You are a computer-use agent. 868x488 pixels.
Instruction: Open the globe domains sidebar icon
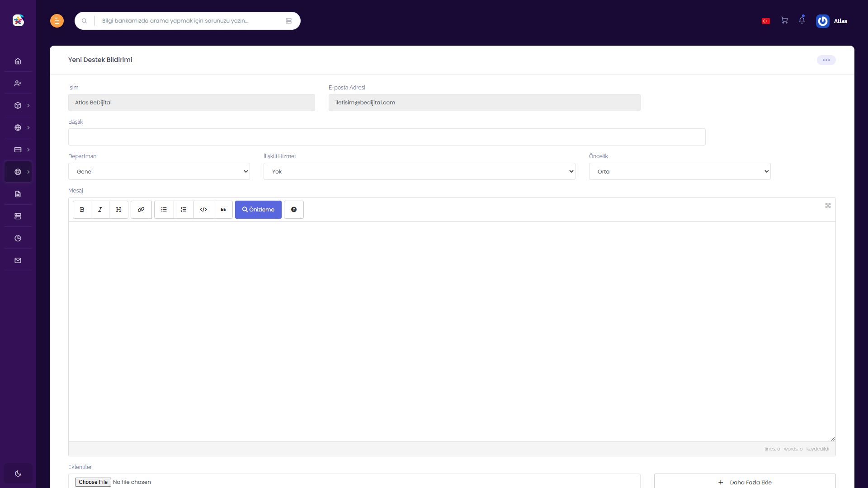coord(18,128)
